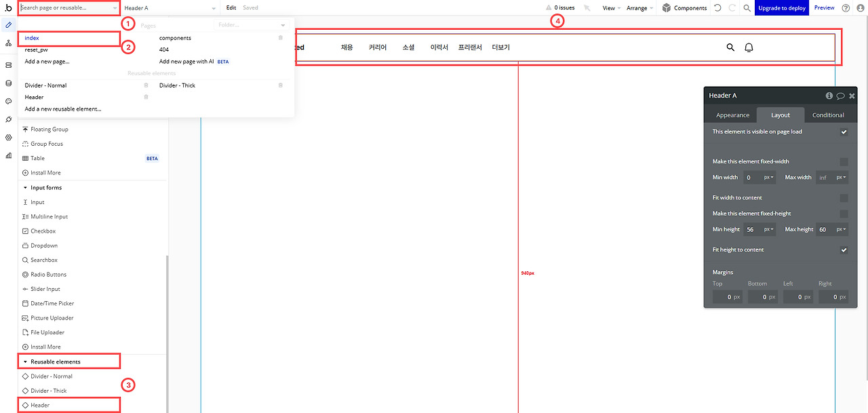Click 'Add a new reusable element...'

(x=63, y=109)
